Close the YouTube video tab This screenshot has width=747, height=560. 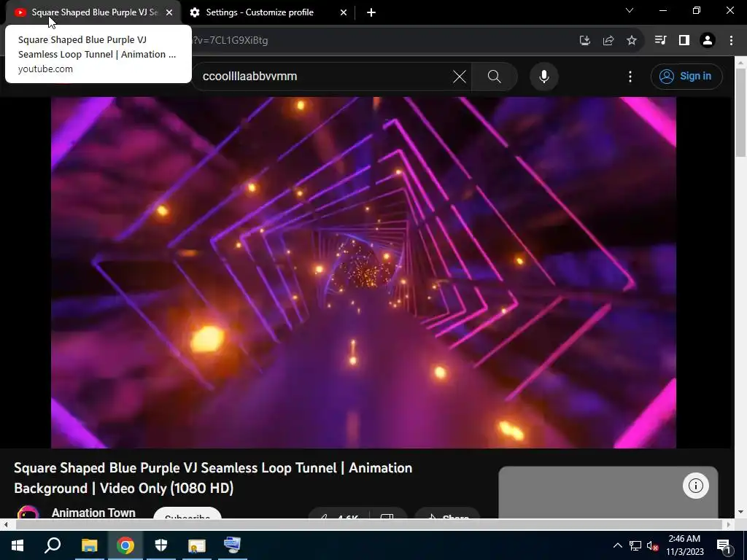[169, 13]
